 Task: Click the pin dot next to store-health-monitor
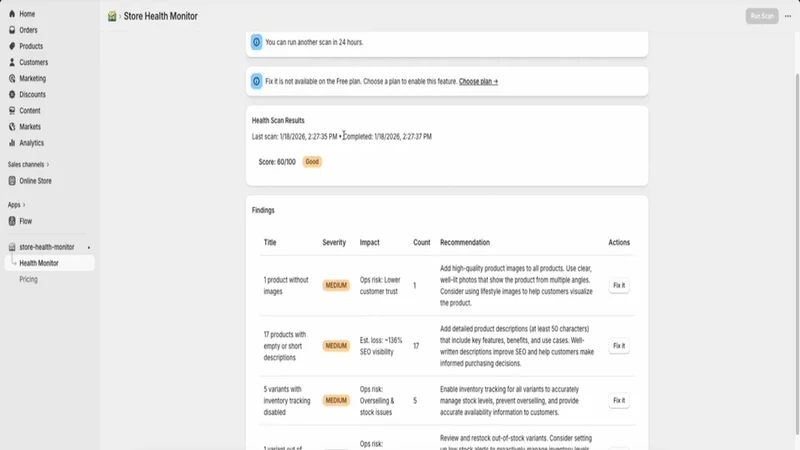89,247
